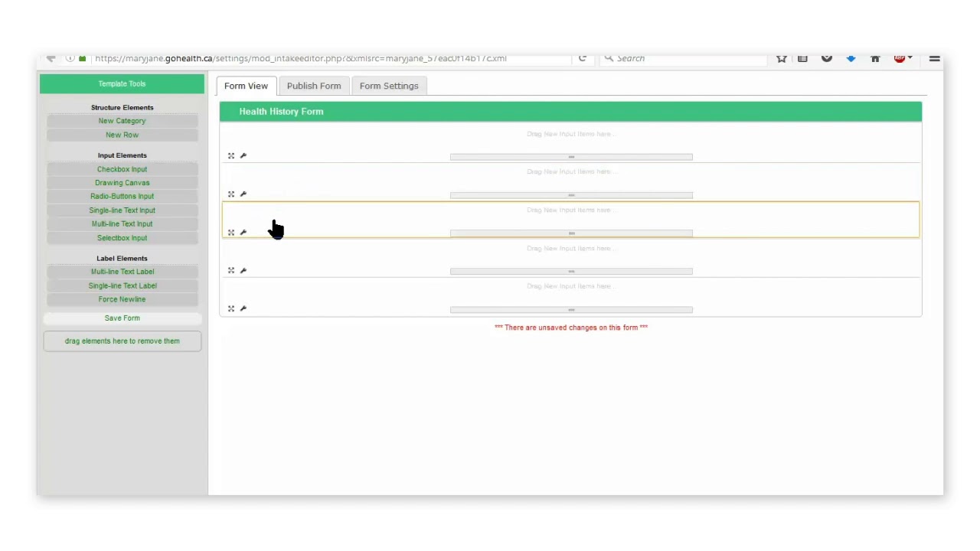Select the Radio-Buttons Input element

[x=122, y=197]
